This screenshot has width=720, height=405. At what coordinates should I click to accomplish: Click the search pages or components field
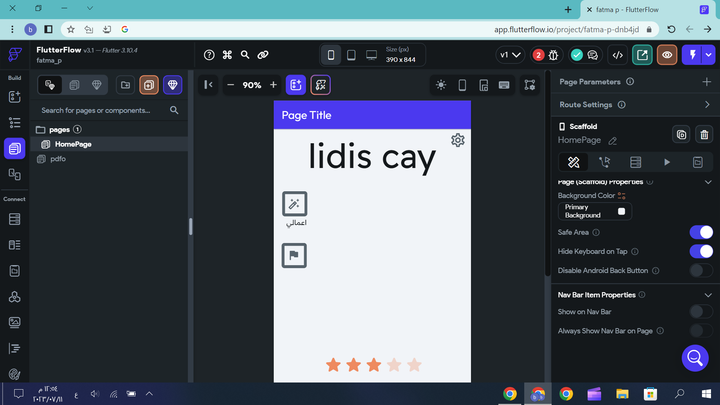103,110
